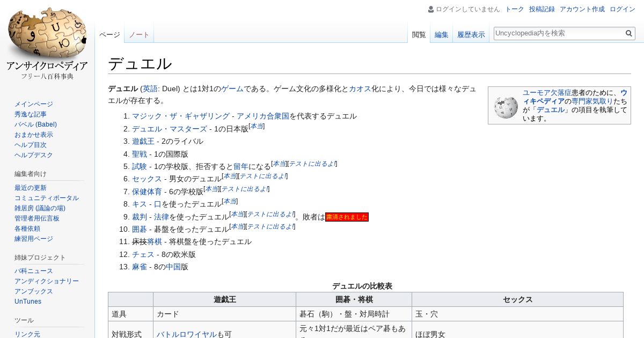Open ヘルプデスク sidebar link
The height and width of the screenshot is (338, 644).
coord(34,155)
